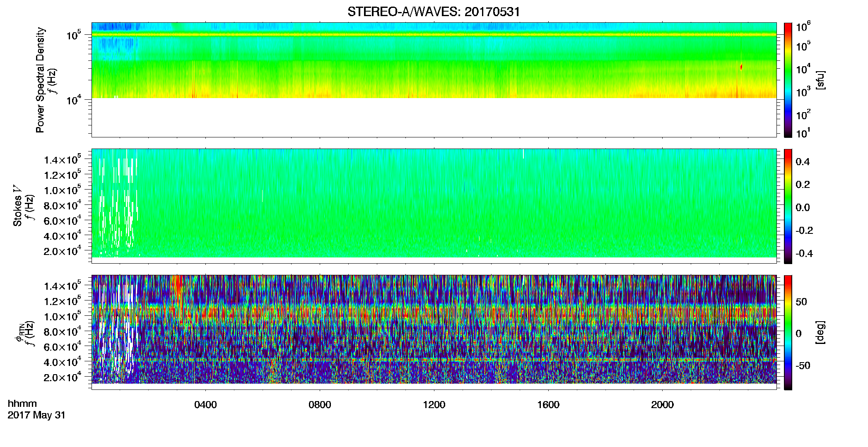
Task: Click the 4.0×10^4 frequency tick of φRTN panel
Action: (x=63, y=362)
